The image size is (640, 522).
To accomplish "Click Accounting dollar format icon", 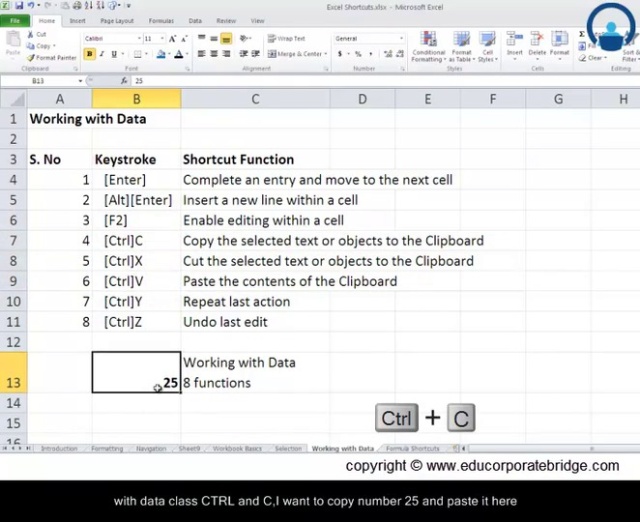I will tap(340, 54).
